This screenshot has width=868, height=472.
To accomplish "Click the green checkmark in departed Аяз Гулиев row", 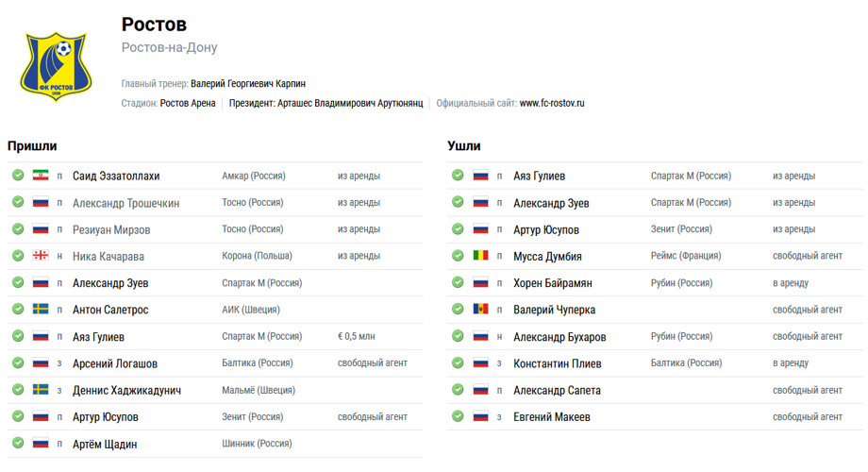I will tap(458, 175).
